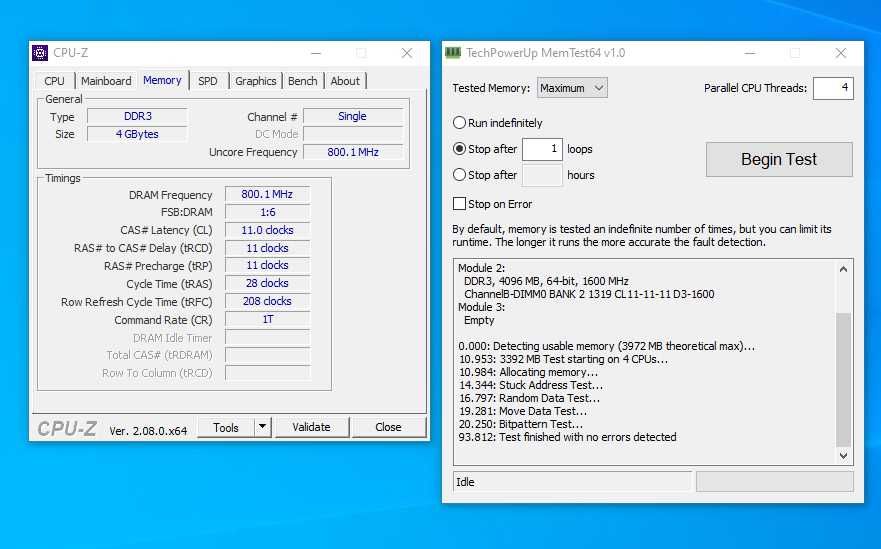Viewport: 881px width, 549px height.
Task: Click the tRCD delay 11 clocks value
Action: pos(267,248)
